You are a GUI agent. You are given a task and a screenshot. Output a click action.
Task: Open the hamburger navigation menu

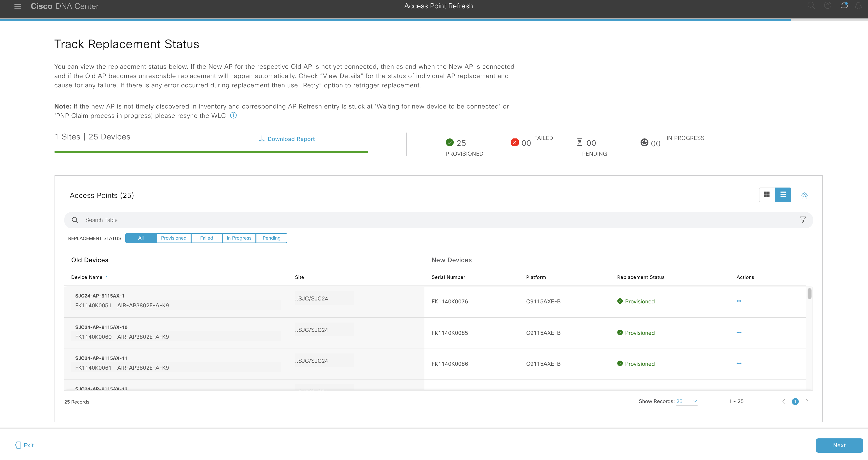(x=17, y=6)
